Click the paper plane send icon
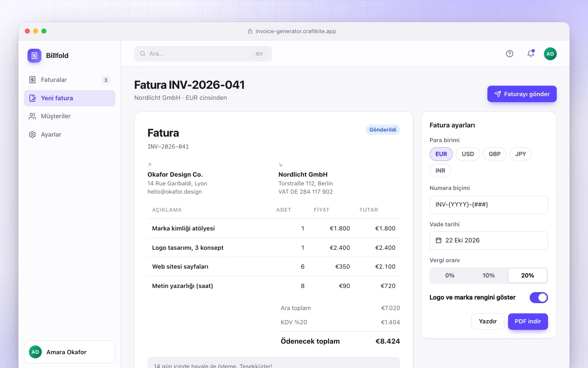Screen dimensions: 588x368 (498, 94)
